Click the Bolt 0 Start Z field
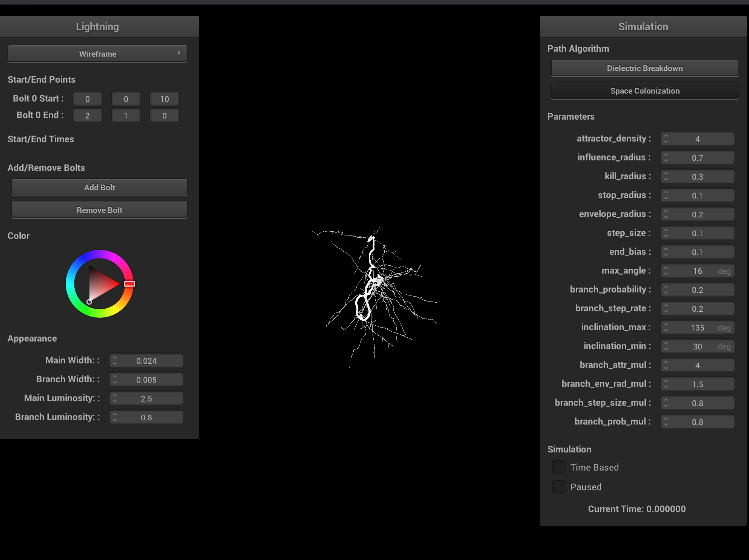The width and height of the screenshot is (749, 560). tap(164, 99)
